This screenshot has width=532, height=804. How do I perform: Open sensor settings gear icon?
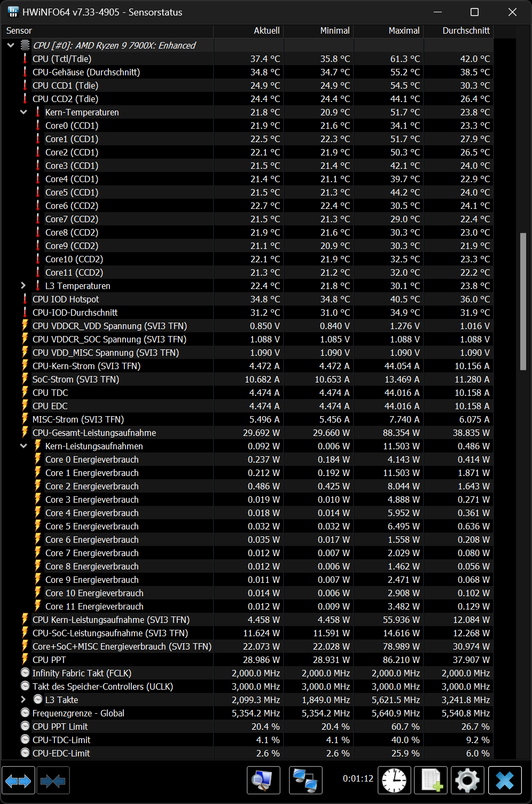(467, 780)
